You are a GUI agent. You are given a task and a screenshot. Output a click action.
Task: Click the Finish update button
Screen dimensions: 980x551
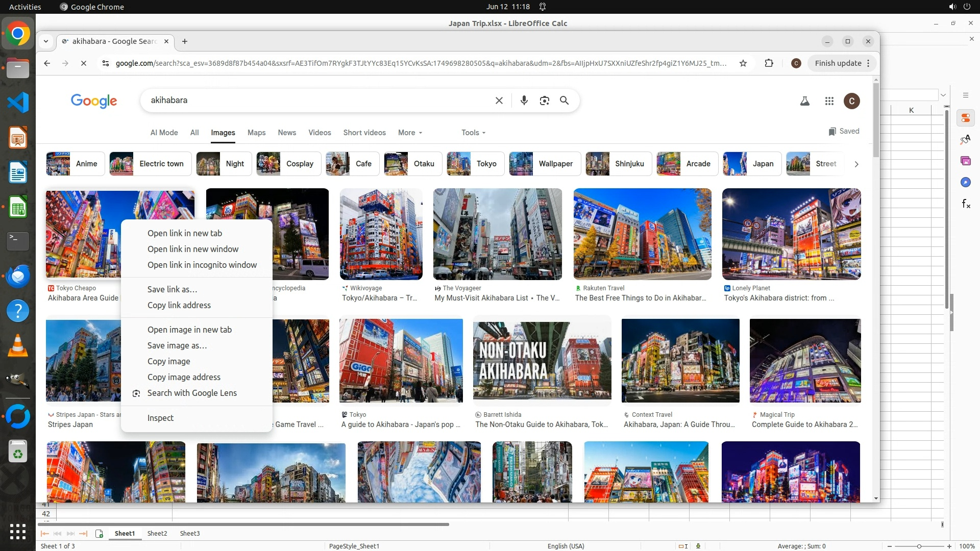[838, 63]
